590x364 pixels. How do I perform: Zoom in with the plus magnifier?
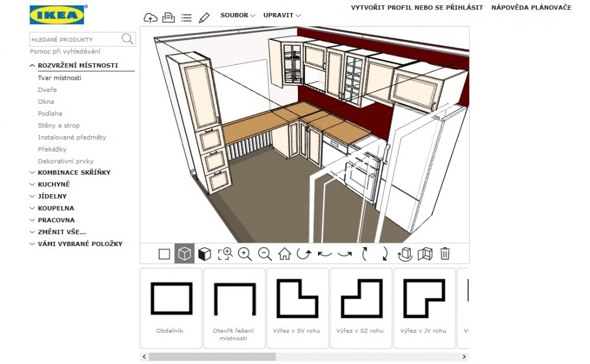pos(245,254)
